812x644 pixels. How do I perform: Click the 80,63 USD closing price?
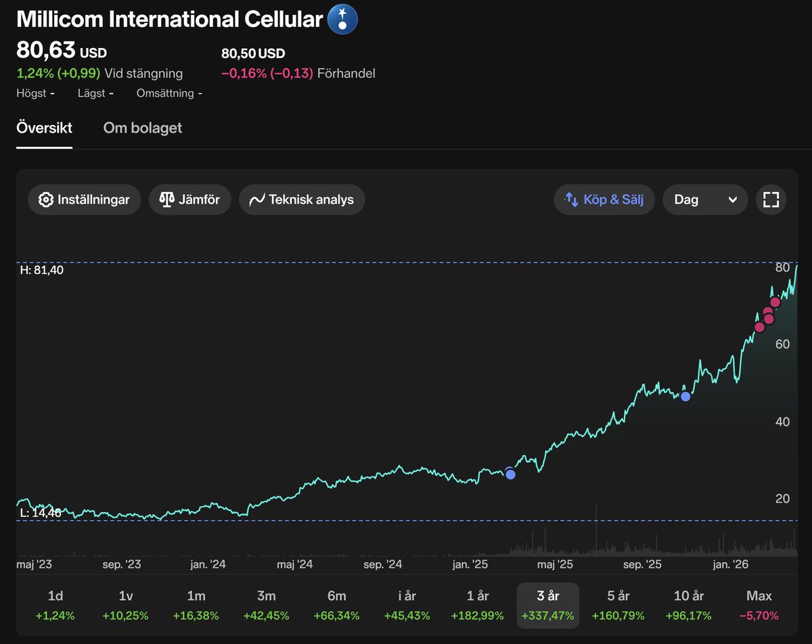[62, 51]
